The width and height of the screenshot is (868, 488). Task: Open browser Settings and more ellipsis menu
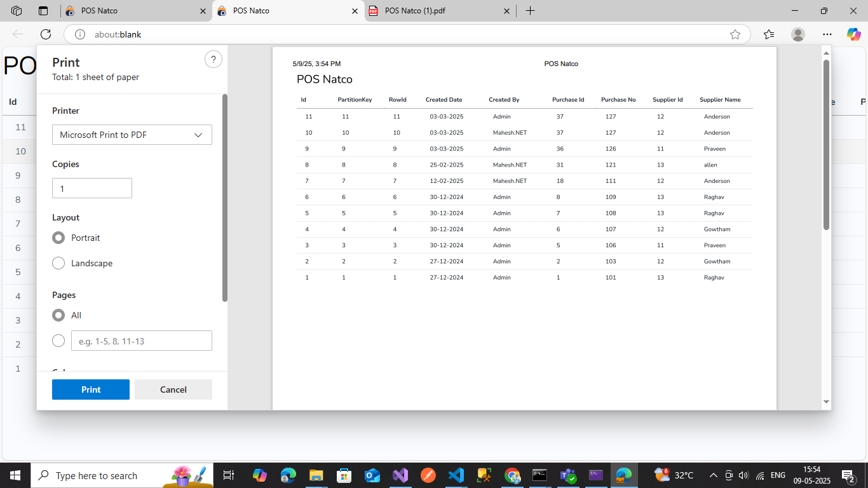tap(827, 34)
